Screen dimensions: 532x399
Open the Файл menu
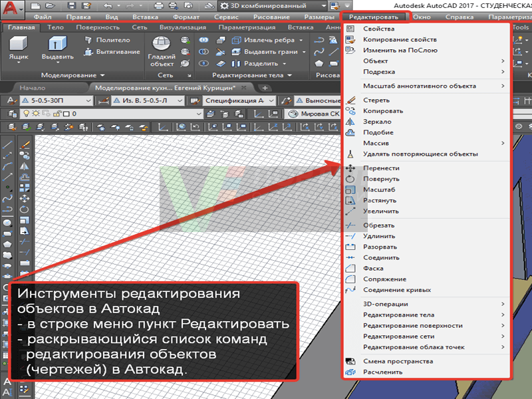[x=43, y=17]
